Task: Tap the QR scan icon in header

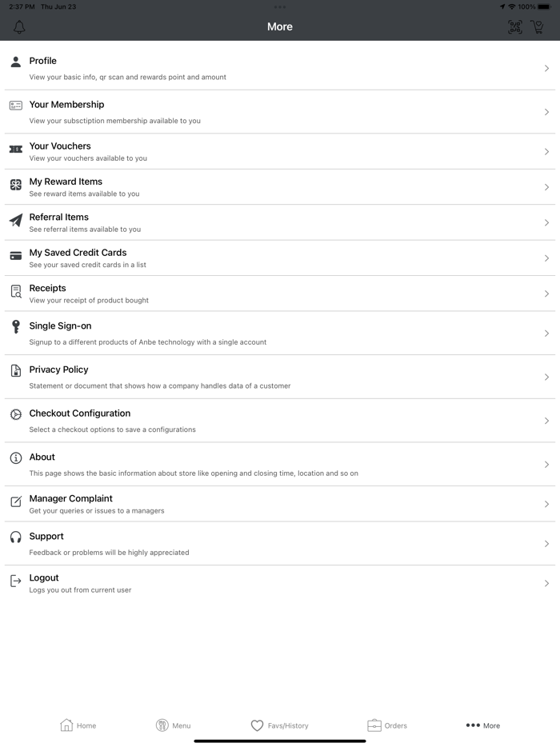Action: point(515,27)
